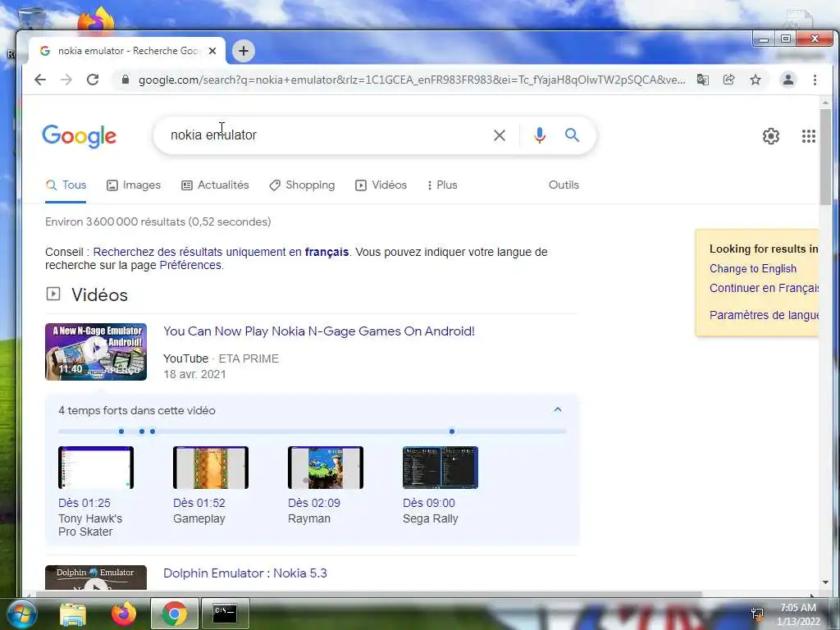
Task: Choose Change to English
Action: (753, 268)
